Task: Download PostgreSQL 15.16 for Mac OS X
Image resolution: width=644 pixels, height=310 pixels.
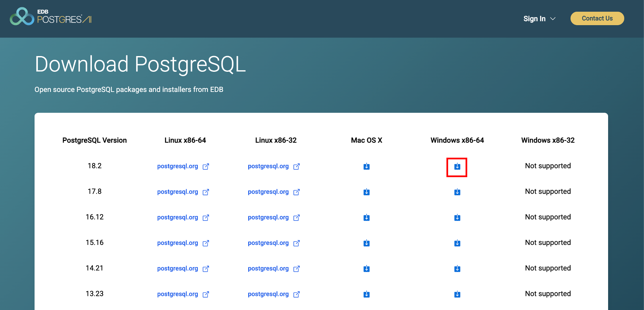Action: coord(367,243)
